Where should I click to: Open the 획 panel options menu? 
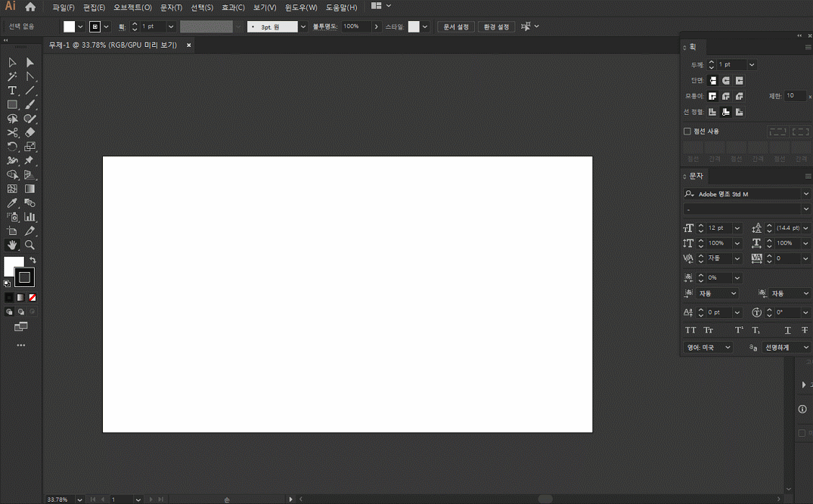click(x=808, y=47)
